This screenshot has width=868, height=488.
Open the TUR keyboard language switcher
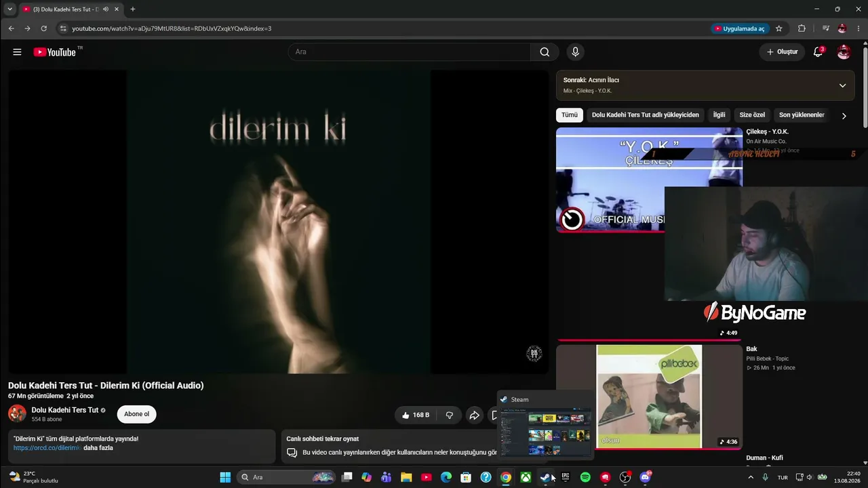pos(783,477)
